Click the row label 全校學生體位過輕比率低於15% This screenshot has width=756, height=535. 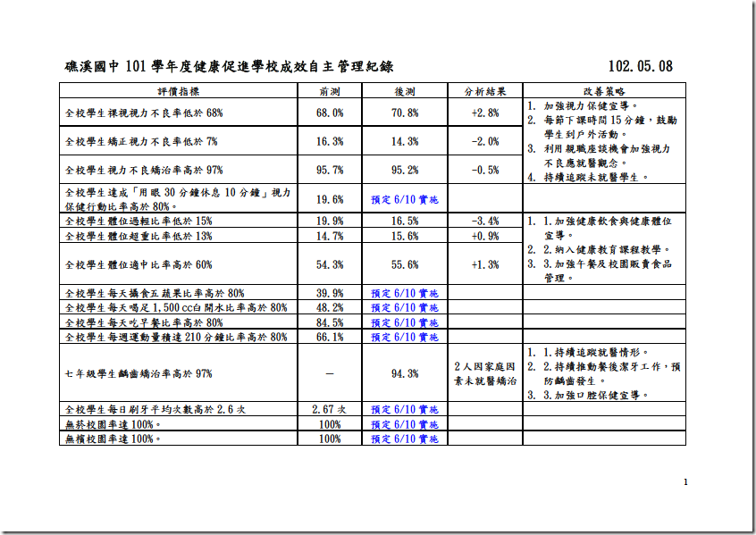(139, 221)
